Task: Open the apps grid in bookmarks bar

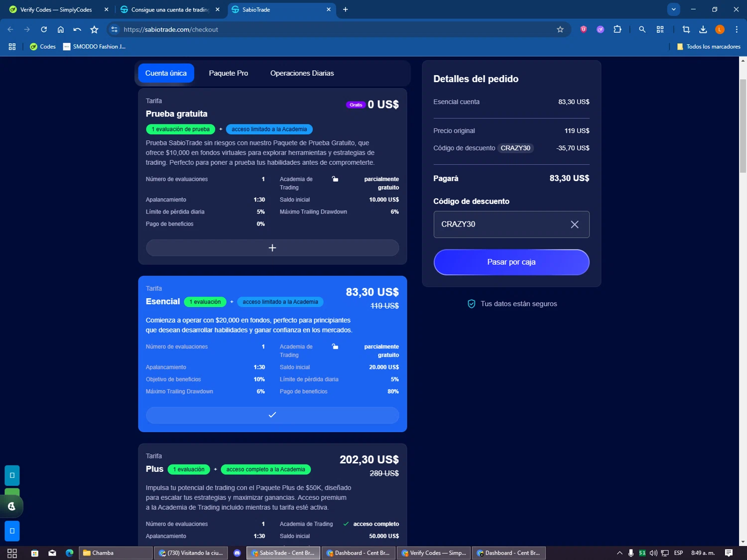Action: click(12, 46)
